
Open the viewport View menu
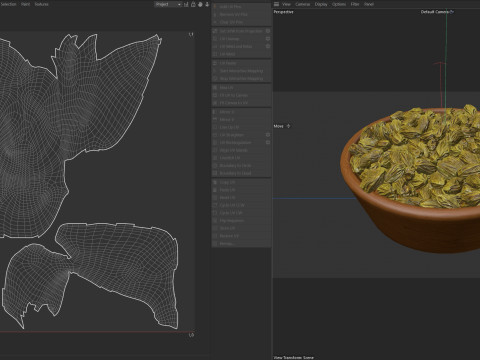pos(286,4)
